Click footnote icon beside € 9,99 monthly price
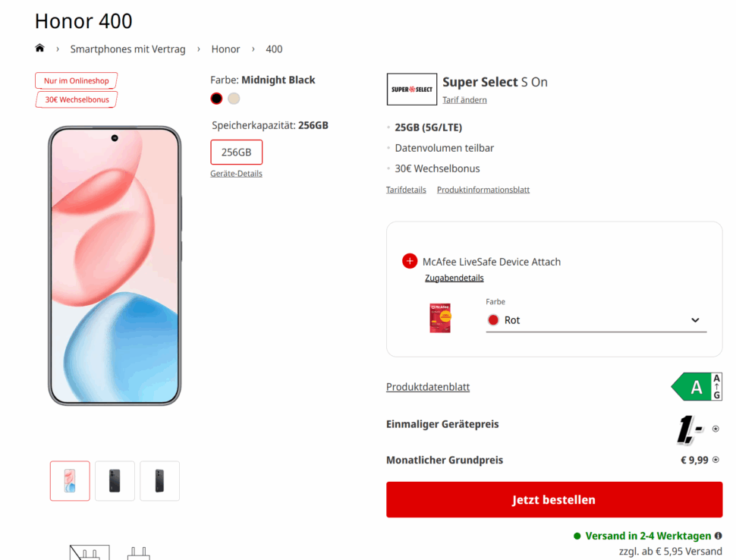The height and width of the screenshot is (560, 736). [x=716, y=460]
